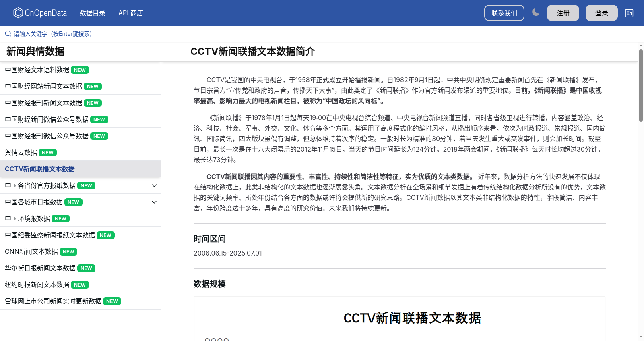Expand 中国各省份官方报纸数据 chevron
Viewport: 644px width, 347px height.
point(154,186)
